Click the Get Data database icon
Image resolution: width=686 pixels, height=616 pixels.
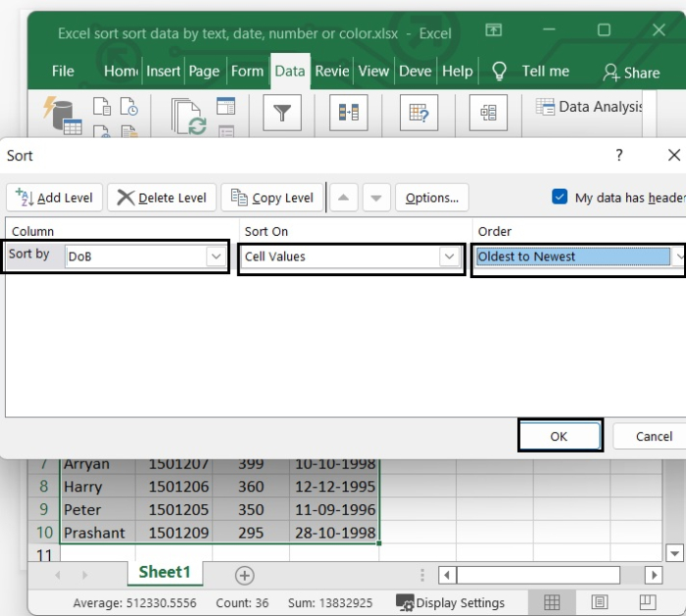pyautogui.click(x=64, y=114)
